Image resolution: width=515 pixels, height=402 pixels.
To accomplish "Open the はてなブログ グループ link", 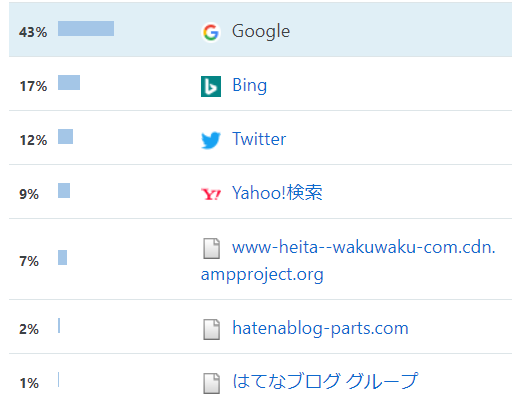I will click(325, 381).
